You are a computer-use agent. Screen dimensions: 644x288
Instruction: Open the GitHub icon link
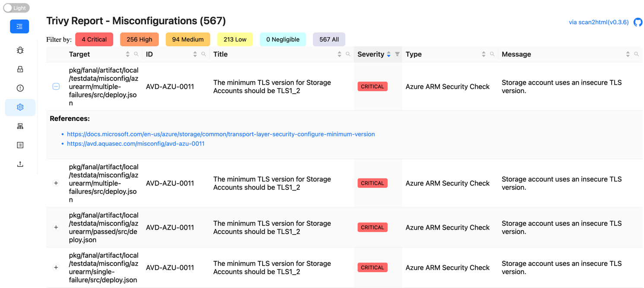click(638, 22)
